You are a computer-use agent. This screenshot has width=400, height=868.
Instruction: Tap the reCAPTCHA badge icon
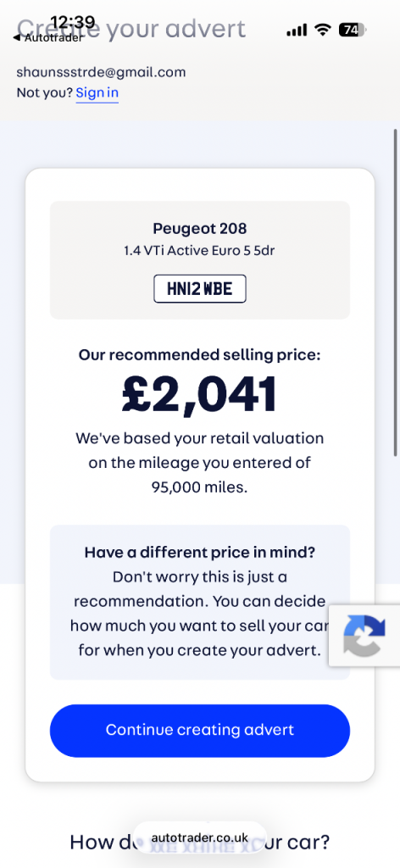click(x=364, y=636)
